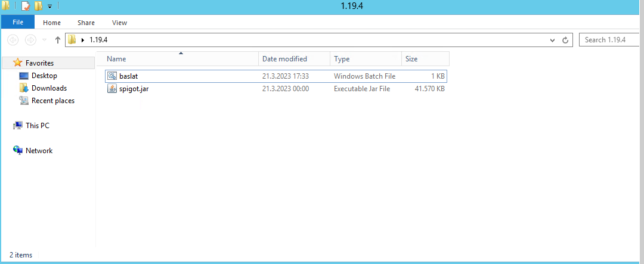Sort files by Date modified column

tap(294, 59)
